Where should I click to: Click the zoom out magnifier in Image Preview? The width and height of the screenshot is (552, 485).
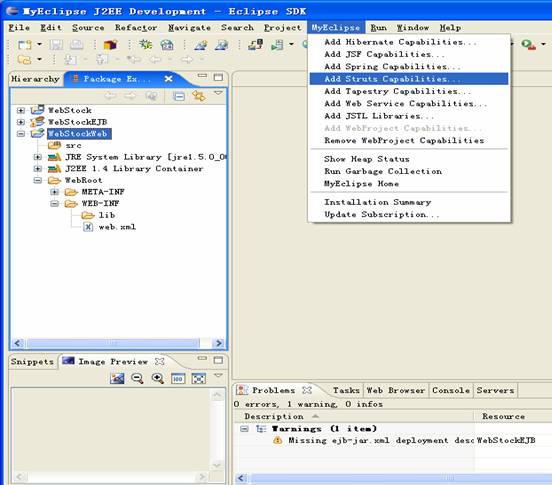coord(137,378)
